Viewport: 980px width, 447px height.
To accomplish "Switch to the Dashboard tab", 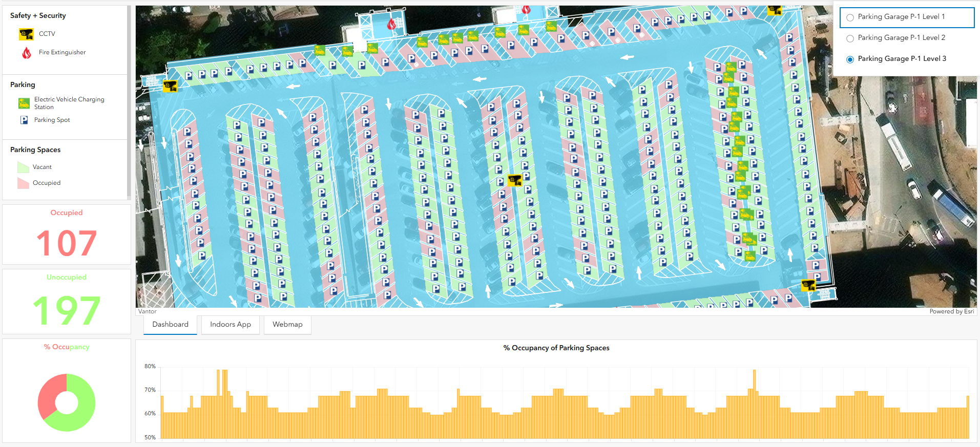I will [x=170, y=325].
